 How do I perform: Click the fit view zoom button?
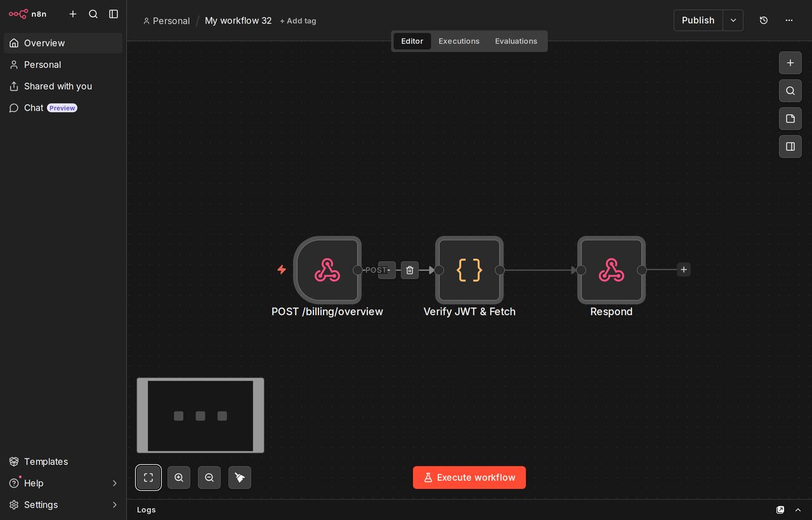click(x=148, y=478)
